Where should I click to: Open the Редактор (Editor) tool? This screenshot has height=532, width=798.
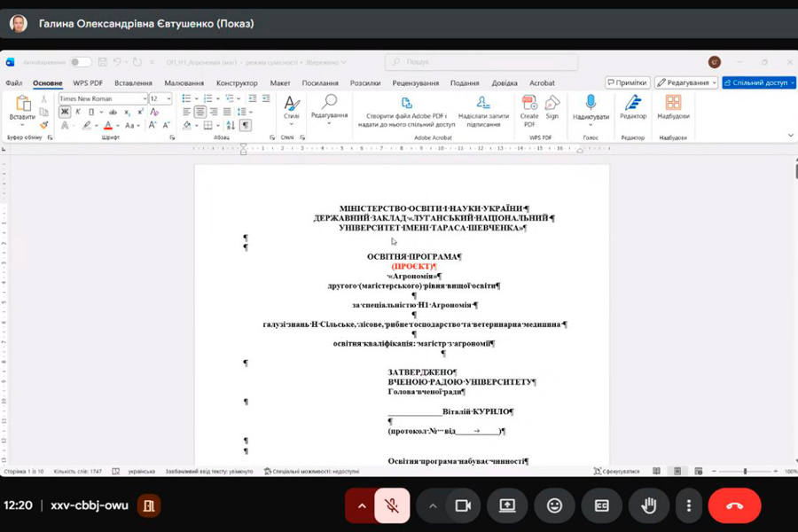[633, 104]
